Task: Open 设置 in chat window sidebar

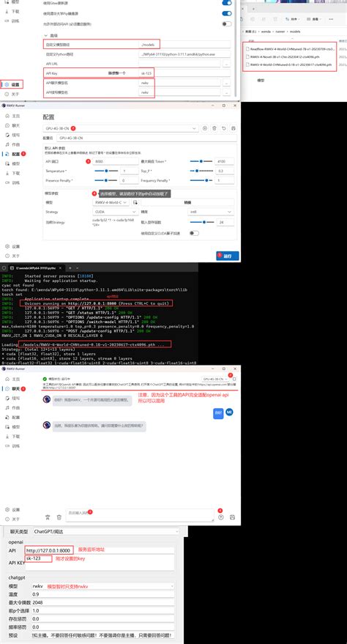Action: [12, 509]
